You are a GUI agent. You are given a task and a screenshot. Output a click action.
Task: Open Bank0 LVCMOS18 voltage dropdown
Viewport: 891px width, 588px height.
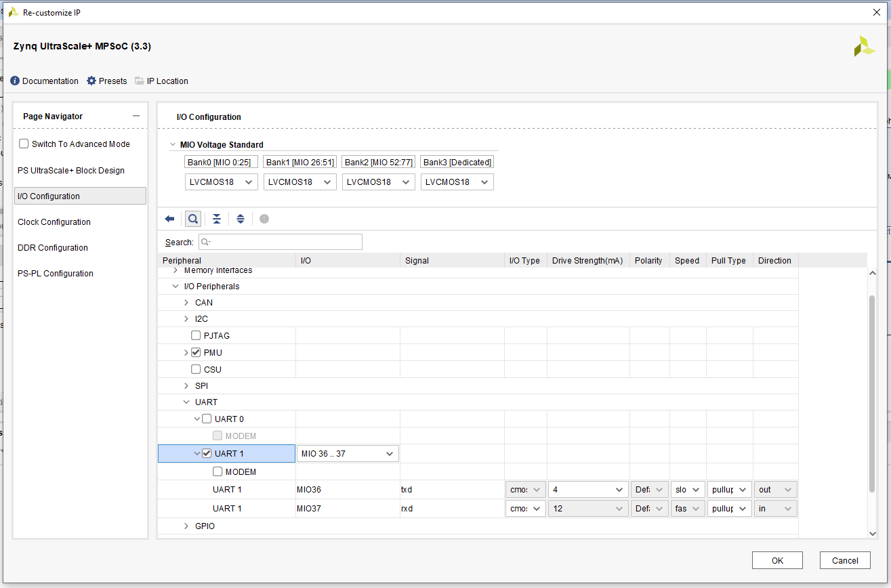tap(222, 182)
